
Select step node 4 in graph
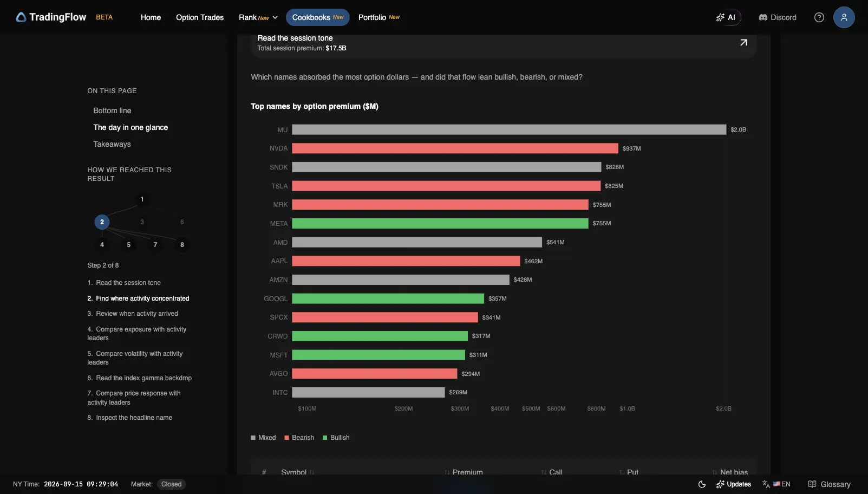point(102,245)
